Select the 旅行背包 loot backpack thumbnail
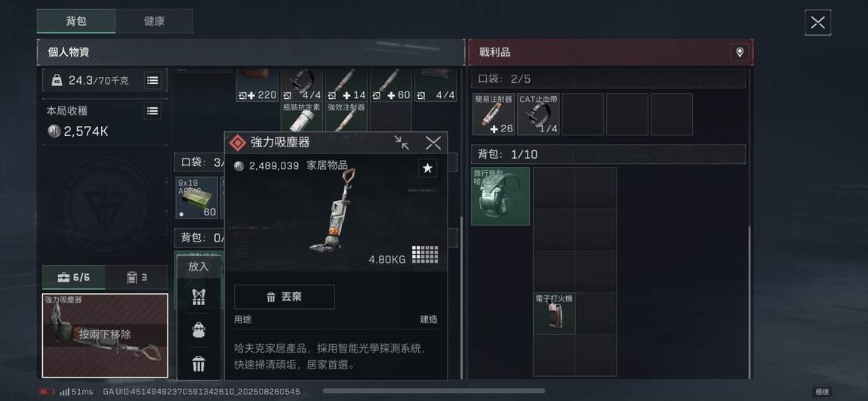This screenshot has width=868, height=401. click(500, 196)
